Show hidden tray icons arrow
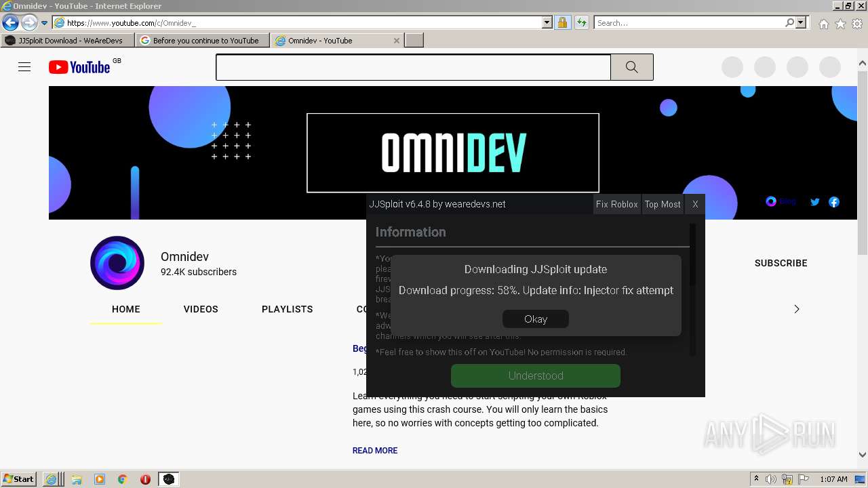This screenshot has height=488, width=868. [x=756, y=479]
